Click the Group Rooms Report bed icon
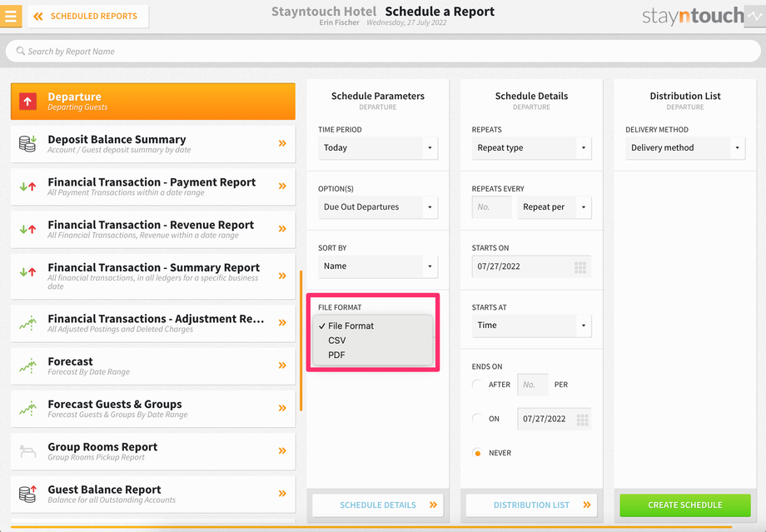The height and width of the screenshot is (532, 766). [27, 451]
